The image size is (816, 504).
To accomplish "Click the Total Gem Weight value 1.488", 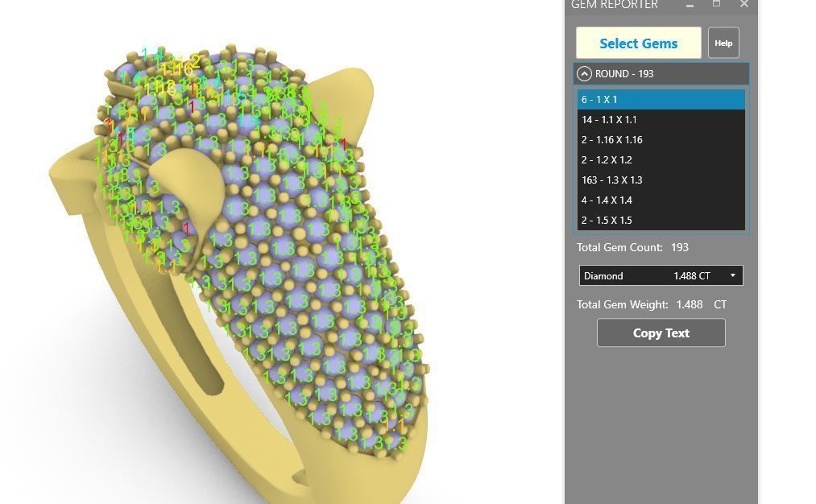I will pyautogui.click(x=690, y=305).
